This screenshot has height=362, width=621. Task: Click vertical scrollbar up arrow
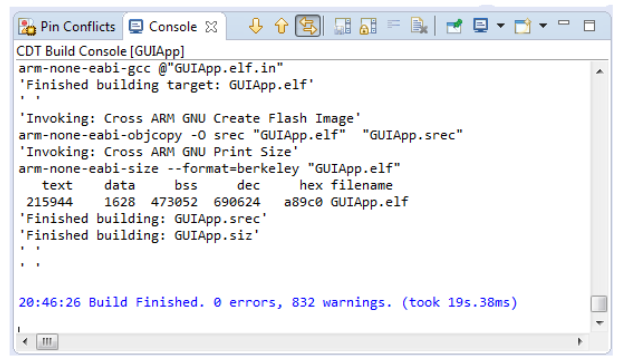click(x=600, y=71)
